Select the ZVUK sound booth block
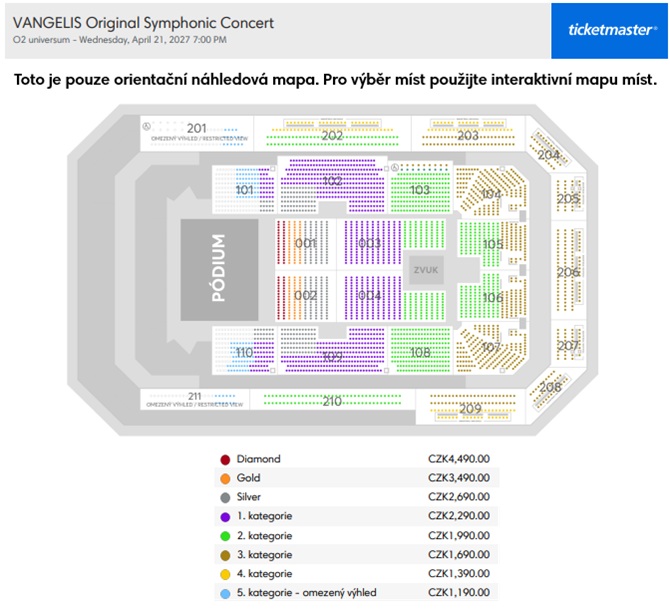 426,270
